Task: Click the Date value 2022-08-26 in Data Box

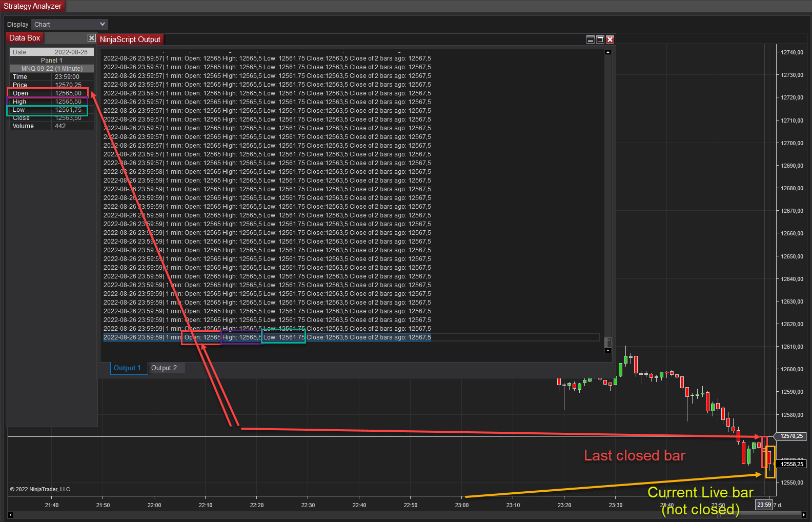Action: click(71, 52)
